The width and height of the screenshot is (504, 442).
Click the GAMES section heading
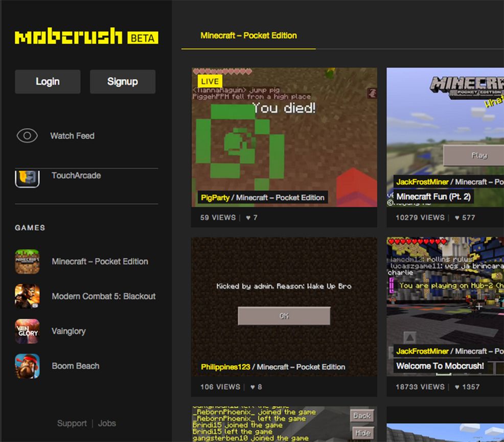point(30,228)
